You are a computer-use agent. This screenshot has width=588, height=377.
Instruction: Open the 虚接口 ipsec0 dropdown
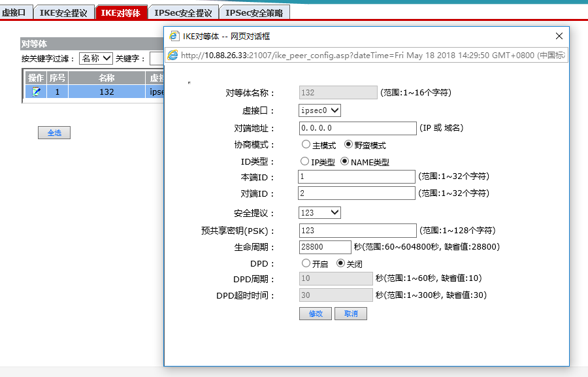[x=320, y=110]
